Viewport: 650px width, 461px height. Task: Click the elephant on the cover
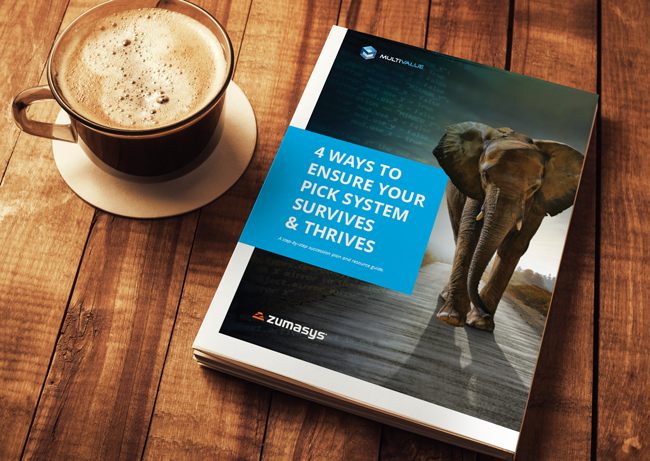(507, 224)
